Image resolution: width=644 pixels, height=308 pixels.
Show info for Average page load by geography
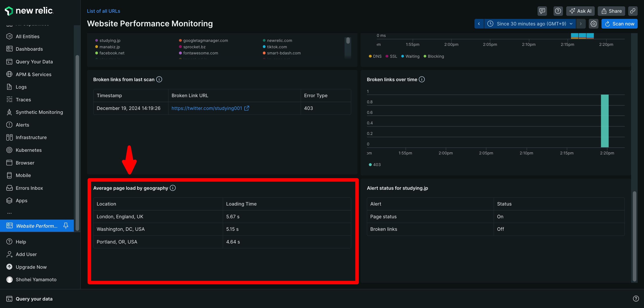coord(173,188)
